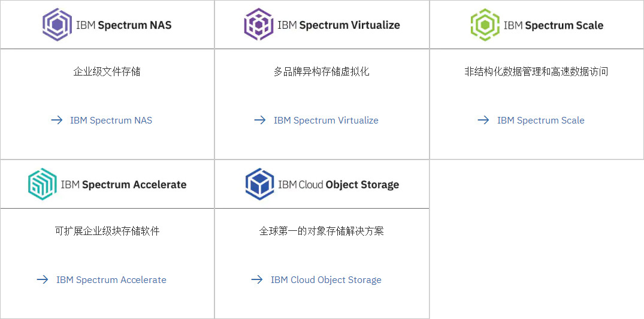Screen dimensions: 644x319
Task: Click the arrow icon beside IBM Cloud Object Storage link
Action: pyautogui.click(x=257, y=279)
